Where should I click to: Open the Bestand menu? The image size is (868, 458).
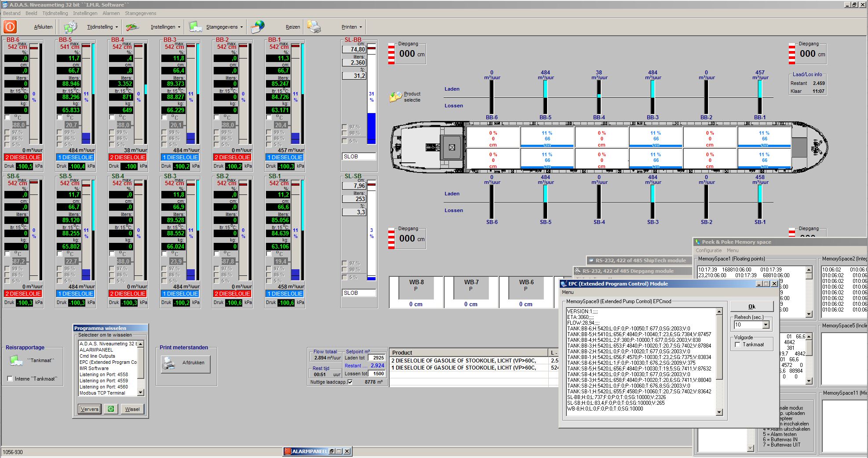click(x=12, y=13)
